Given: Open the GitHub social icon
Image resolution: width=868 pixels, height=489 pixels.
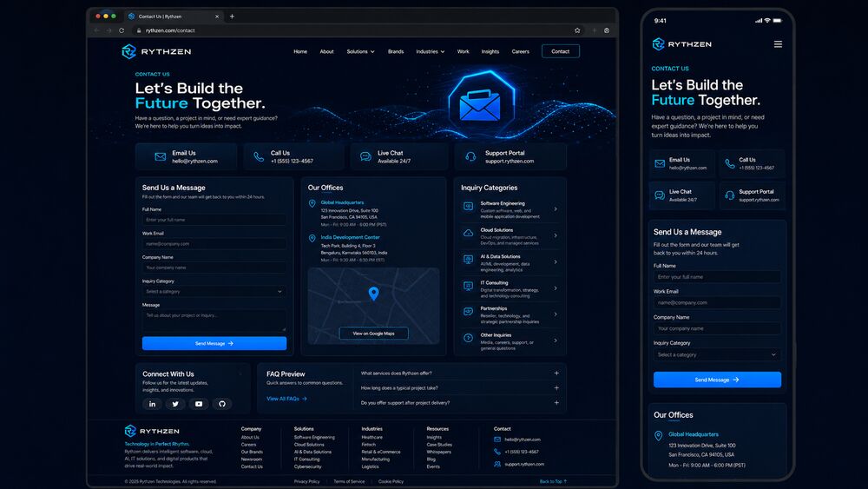Looking at the screenshot, I should click(x=222, y=404).
